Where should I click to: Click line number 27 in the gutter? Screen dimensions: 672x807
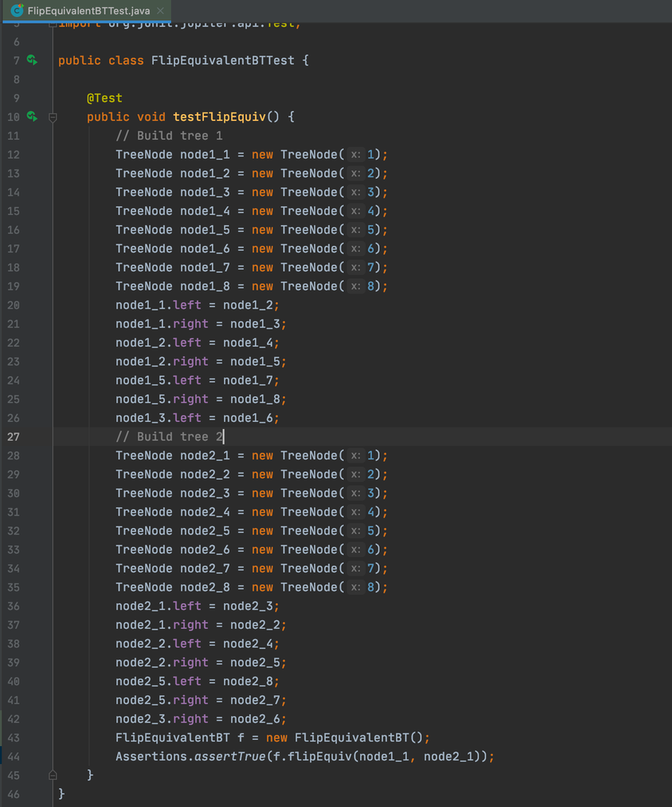pos(13,437)
